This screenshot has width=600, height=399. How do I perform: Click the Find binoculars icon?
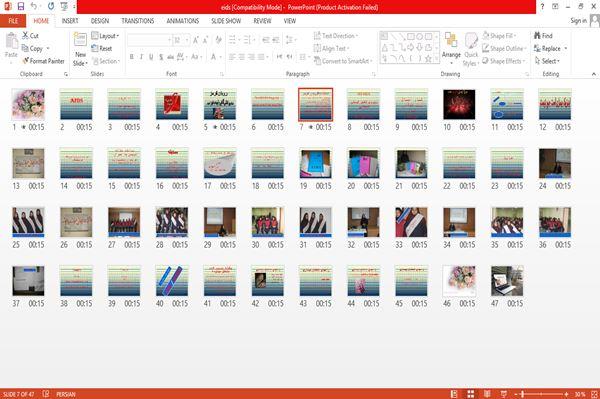537,36
